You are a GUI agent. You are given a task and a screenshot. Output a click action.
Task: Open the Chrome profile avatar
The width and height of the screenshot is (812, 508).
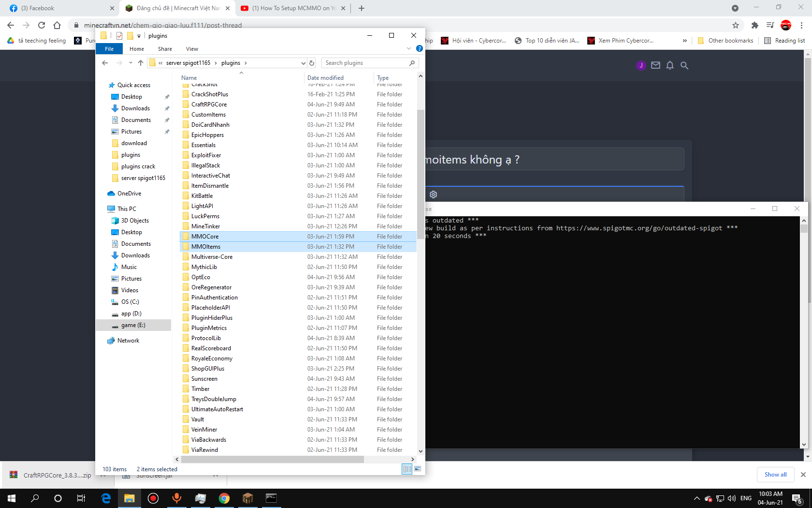786,25
